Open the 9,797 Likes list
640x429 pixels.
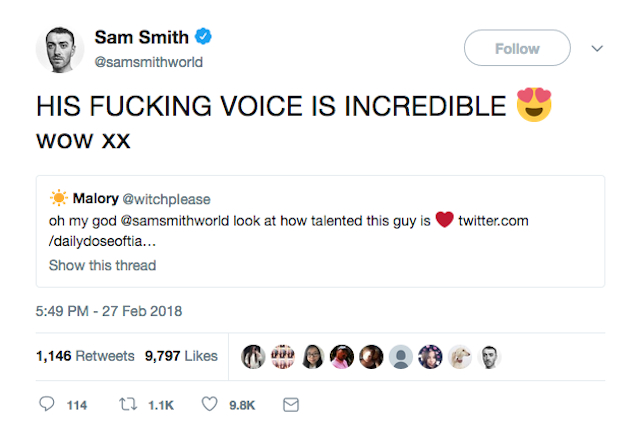(x=181, y=355)
